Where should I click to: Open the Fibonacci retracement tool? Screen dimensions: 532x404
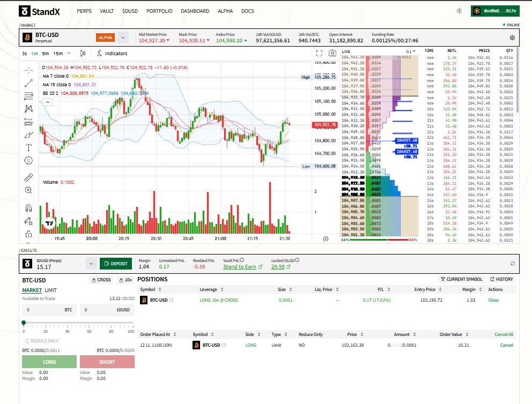[28, 96]
